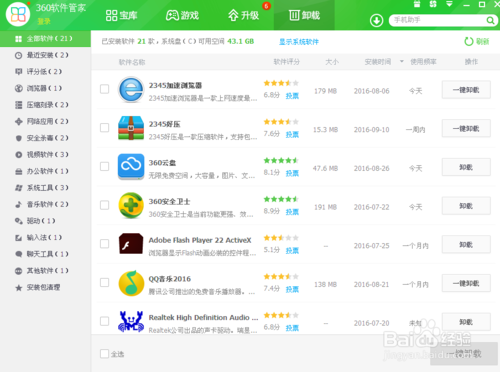Click the 刷新 refresh button
The image size is (500, 372).
coord(477,41)
